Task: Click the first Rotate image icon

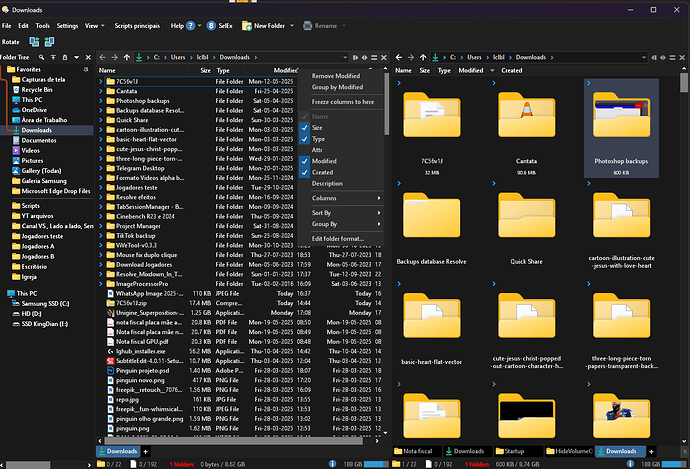Action: (x=34, y=42)
